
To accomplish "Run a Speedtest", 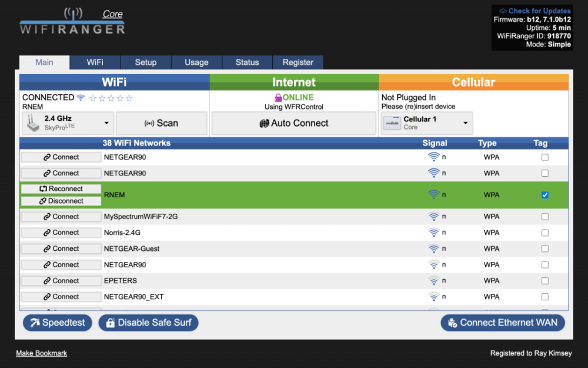I will [x=58, y=323].
